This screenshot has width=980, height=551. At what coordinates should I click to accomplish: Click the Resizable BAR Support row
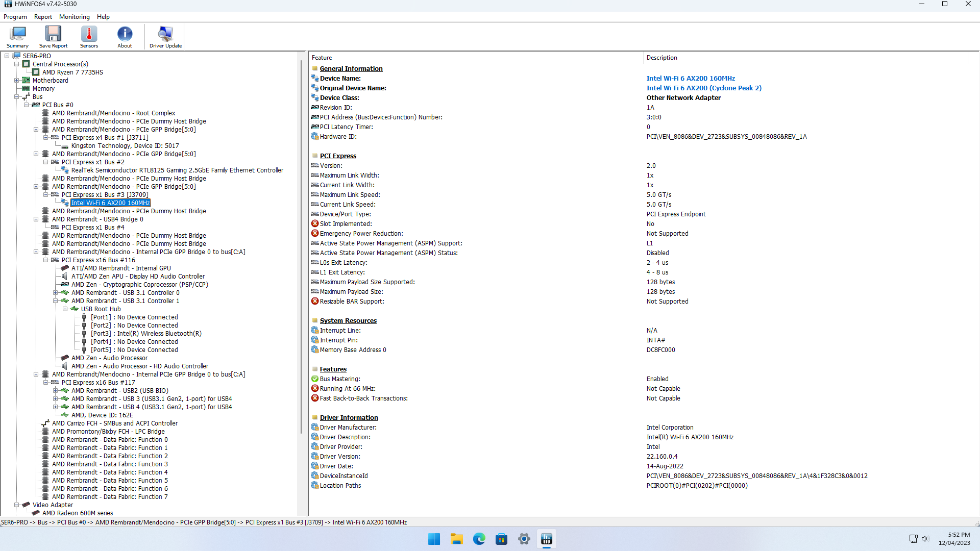click(x=638, y=302)
